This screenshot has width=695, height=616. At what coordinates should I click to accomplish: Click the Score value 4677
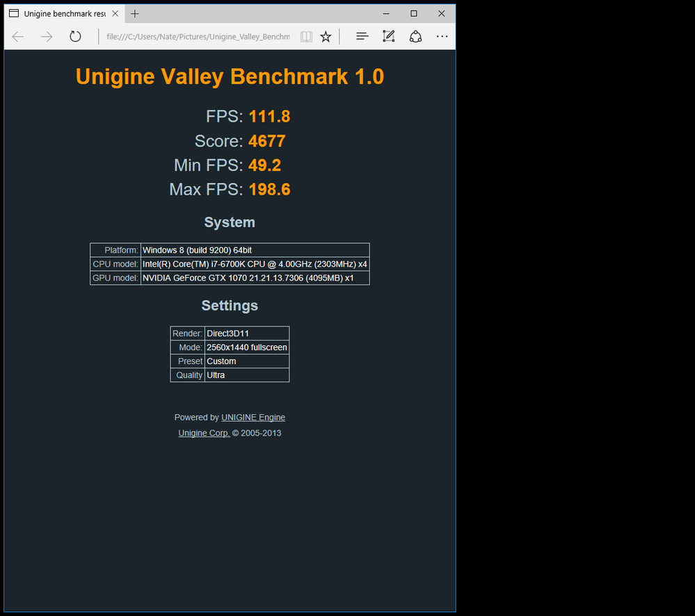tap(267, 141)
